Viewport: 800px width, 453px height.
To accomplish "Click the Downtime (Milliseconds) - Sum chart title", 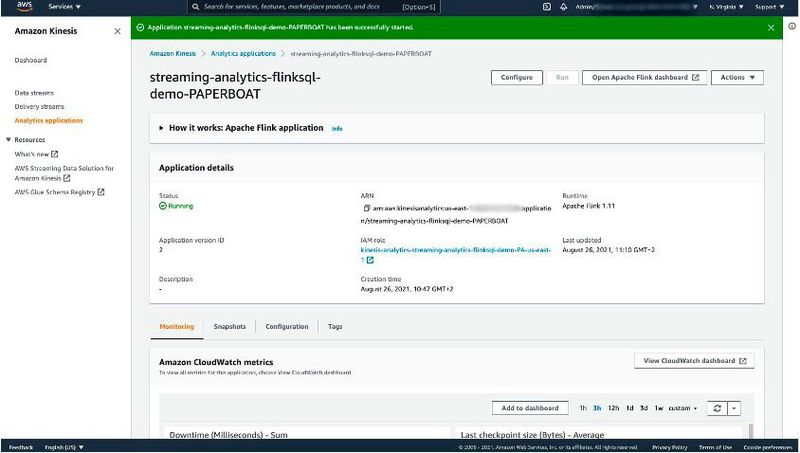I will [229, 435].
